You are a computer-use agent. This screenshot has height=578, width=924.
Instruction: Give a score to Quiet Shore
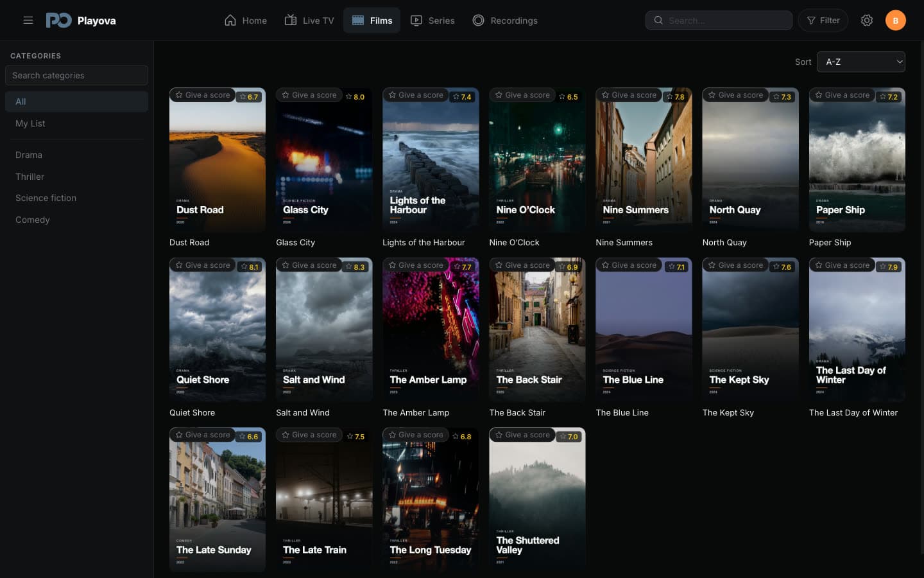pyautogui.click(x=203, y=265)
